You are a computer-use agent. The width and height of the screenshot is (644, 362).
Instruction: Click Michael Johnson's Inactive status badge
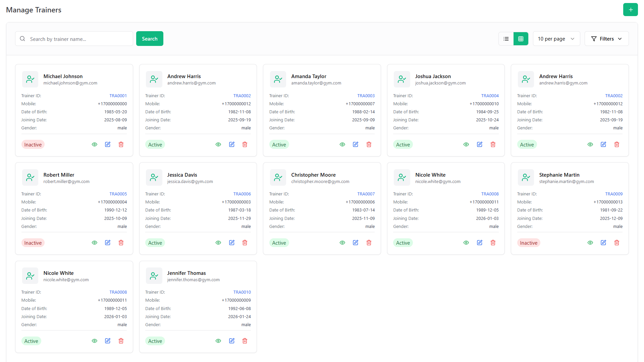33,144
